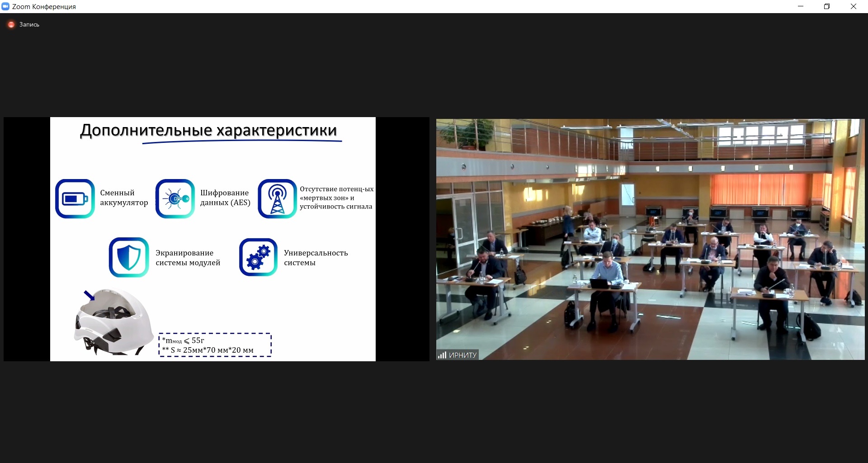Viewport: 868px width, 463px height.
Task: Click the 'Zoom Конференция' window title
Action: pyautogui.click(x=44, y=6)
